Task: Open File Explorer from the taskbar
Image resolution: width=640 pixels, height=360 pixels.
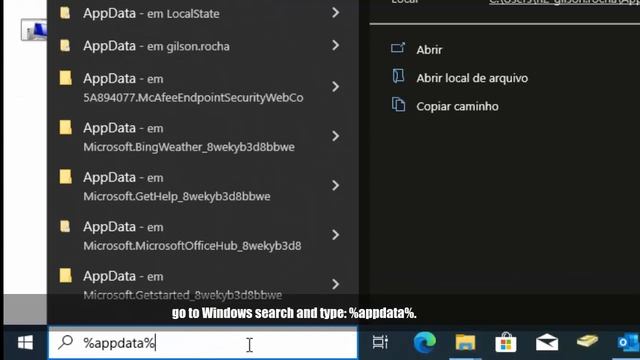Action: [x=465, y=342]
